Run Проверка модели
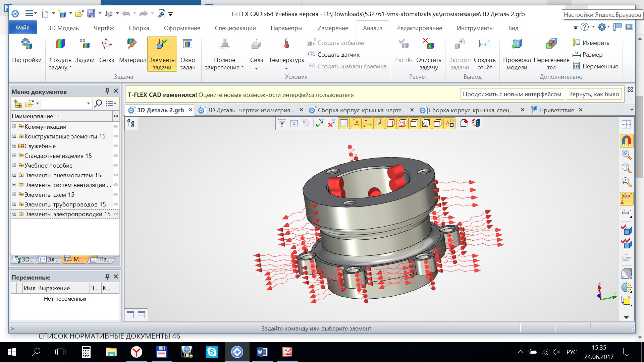The height and width of the screenshot is (362, 644). (517, 54)
